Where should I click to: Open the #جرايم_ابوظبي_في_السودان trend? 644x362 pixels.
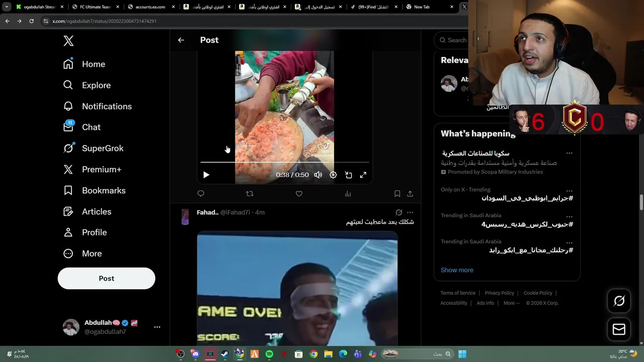point(527,198)
